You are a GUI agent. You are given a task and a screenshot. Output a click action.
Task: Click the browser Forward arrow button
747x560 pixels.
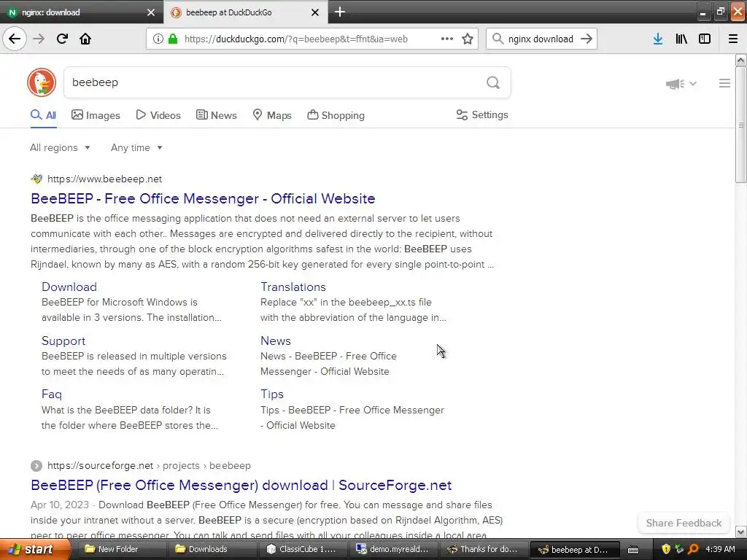[x=39, y=39]
